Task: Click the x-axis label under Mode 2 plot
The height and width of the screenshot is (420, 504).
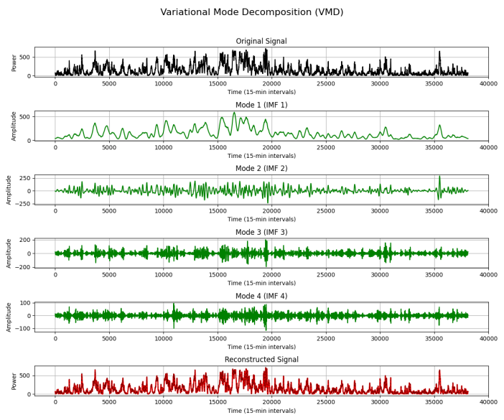Action: (x=261, y=219)
